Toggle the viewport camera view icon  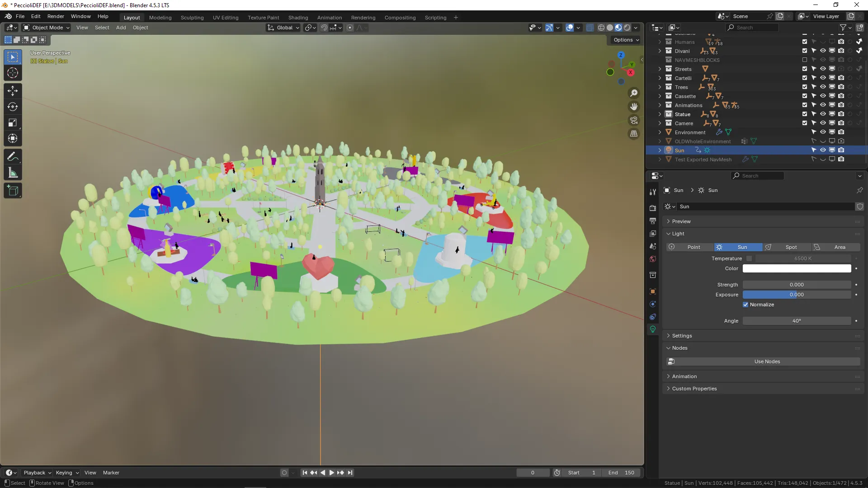pyautogui.click(x=633, y=120)
